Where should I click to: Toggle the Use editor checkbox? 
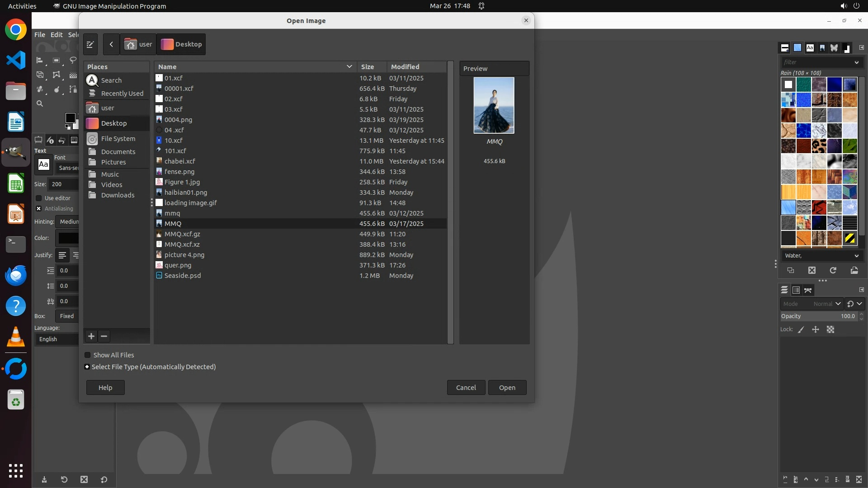click(x=39, y=198)
